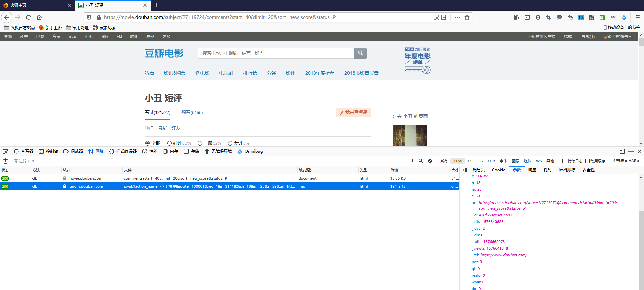Show the QR code icon in address bar
This screenshot has height=290, width=644.
tap(436, 17)
